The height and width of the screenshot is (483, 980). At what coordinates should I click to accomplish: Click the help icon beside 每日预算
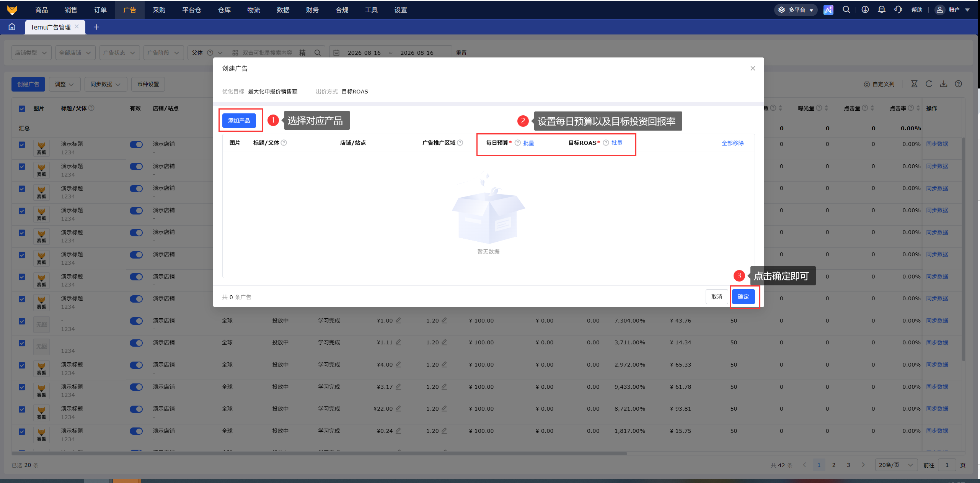tap(518, 143)
